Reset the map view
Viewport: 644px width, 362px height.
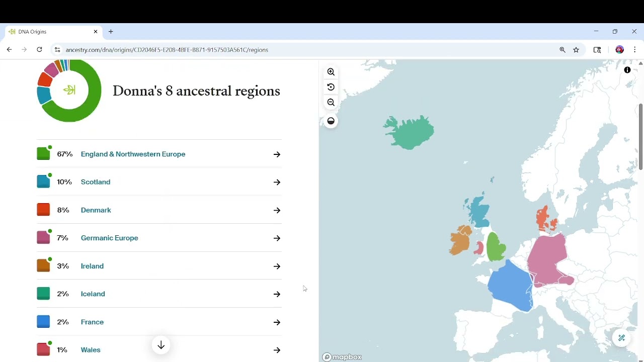tap(331, 87)
